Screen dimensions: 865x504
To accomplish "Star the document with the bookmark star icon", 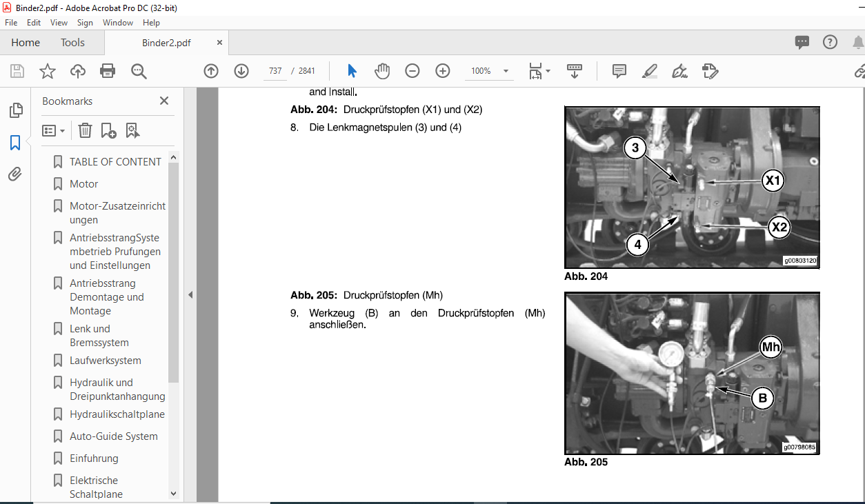I will (47, 71).
